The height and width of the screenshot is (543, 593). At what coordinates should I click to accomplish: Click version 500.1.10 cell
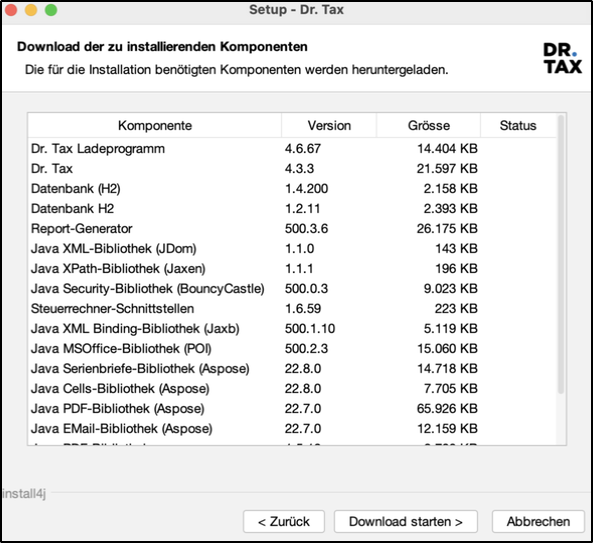310,329
